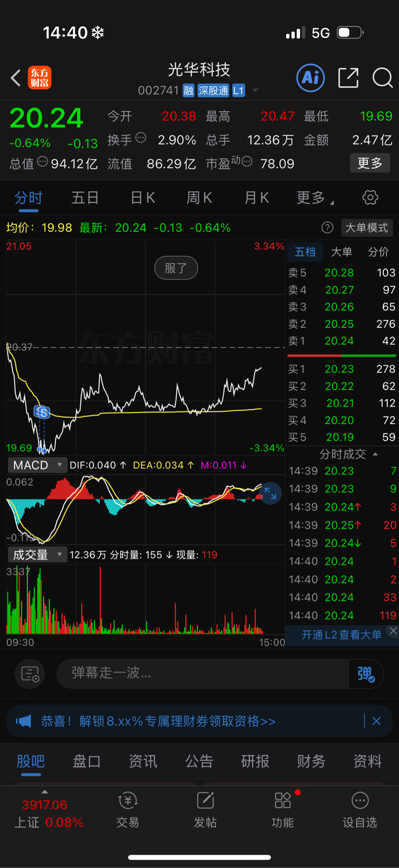The width and height of the screenshot is (399, 868).
Task: Select the 五档 order book tab
Action: pos(305,252)
